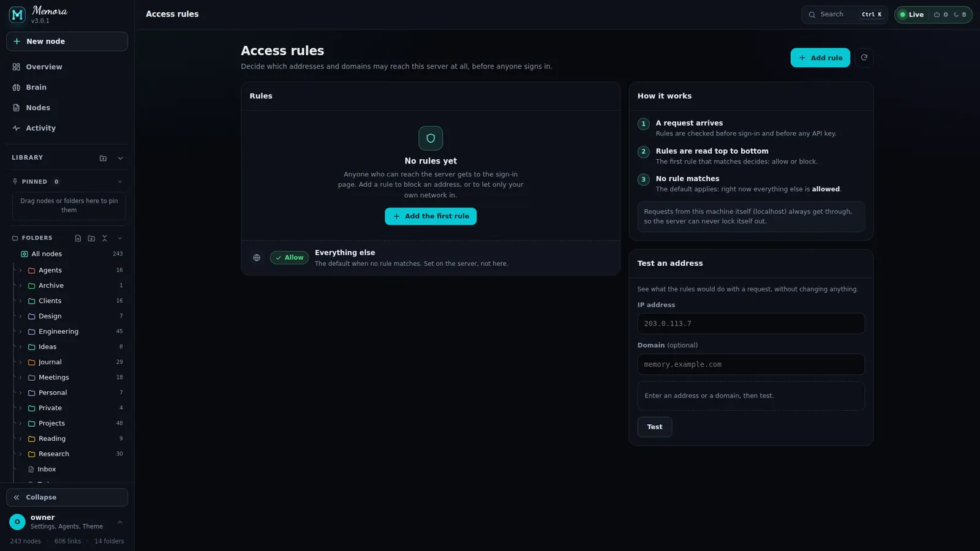Click the shield icon above No rules yet

[431, 138]
